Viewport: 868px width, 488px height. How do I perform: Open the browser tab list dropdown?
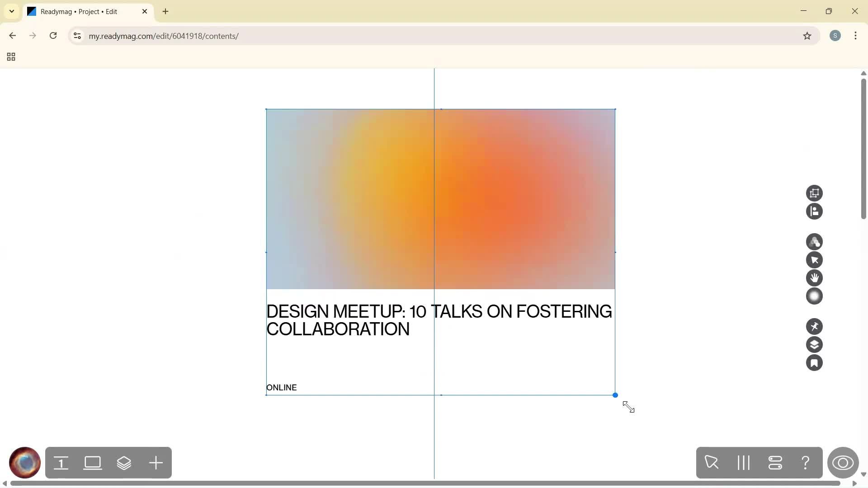click(x=11, y=11)
